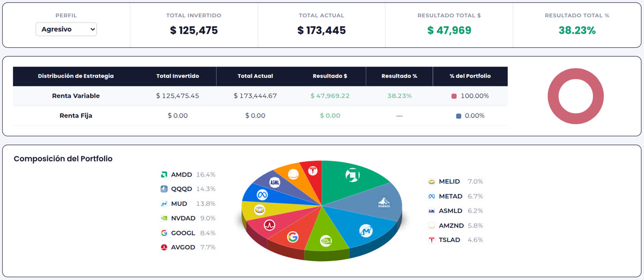Click the NVIDIA logo on the pie chart
This screenshot has width=644, height=280.
pos(325,241)
